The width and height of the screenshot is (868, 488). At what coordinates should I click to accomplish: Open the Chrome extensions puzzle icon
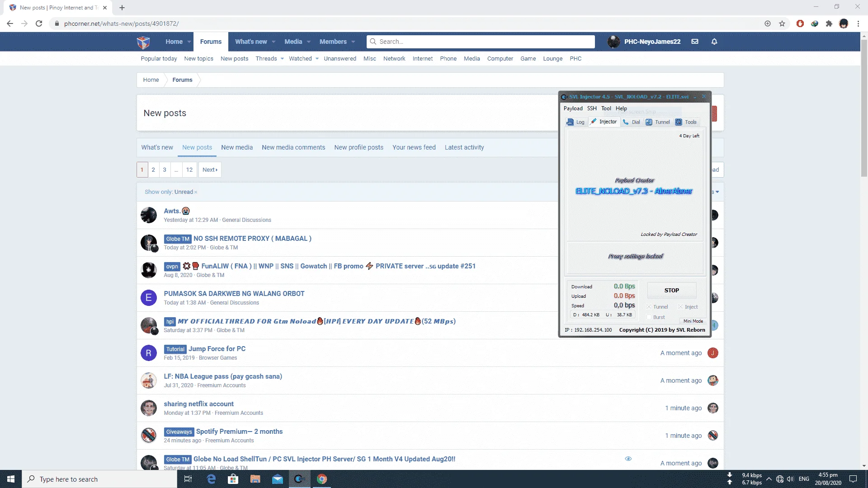[x=829, y=23]
